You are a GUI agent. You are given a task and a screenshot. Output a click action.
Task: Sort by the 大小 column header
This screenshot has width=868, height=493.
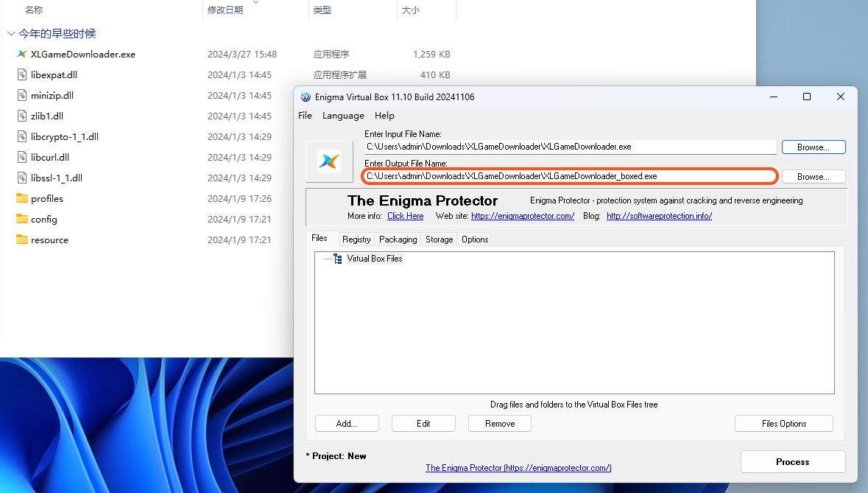click(410, 10)
